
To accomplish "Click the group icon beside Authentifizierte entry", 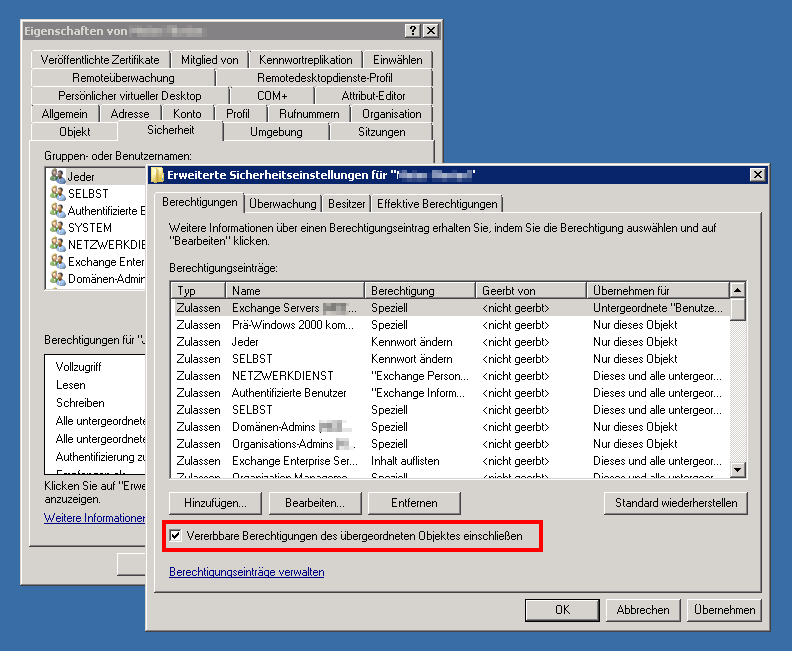I will (58, 210).
